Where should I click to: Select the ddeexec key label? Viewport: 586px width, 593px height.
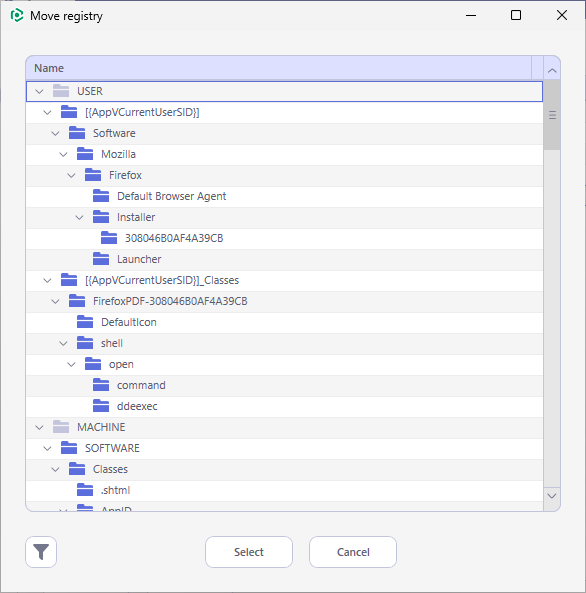137,406
